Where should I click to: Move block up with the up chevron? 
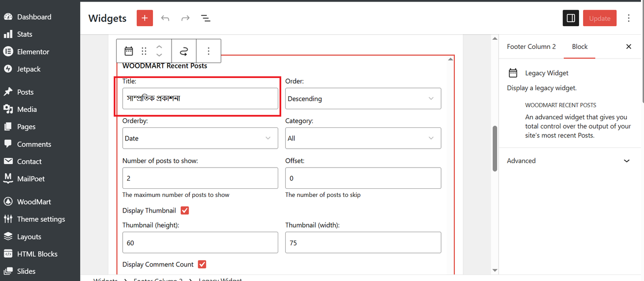tap(159, 46)
